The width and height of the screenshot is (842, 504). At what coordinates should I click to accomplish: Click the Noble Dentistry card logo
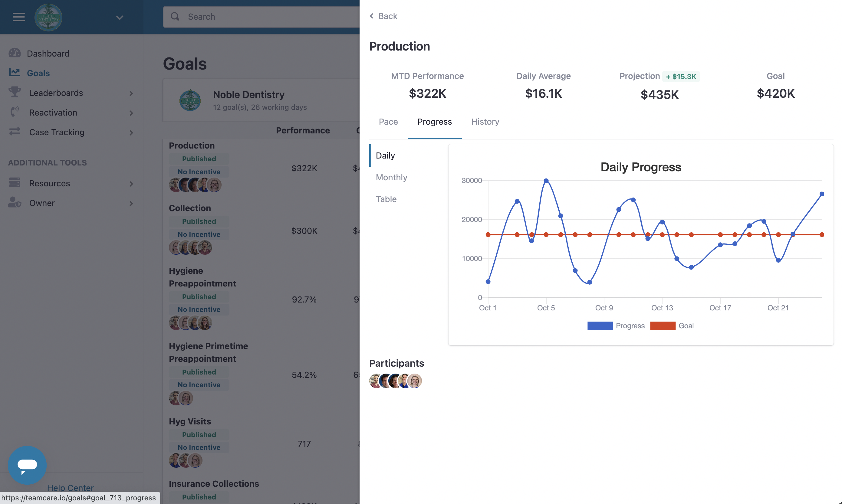190,100
